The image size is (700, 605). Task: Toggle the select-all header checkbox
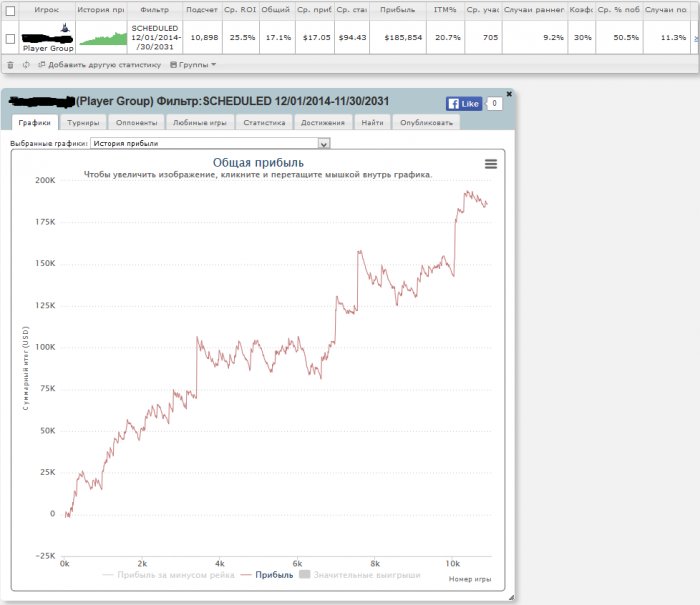tap(10, 9)
